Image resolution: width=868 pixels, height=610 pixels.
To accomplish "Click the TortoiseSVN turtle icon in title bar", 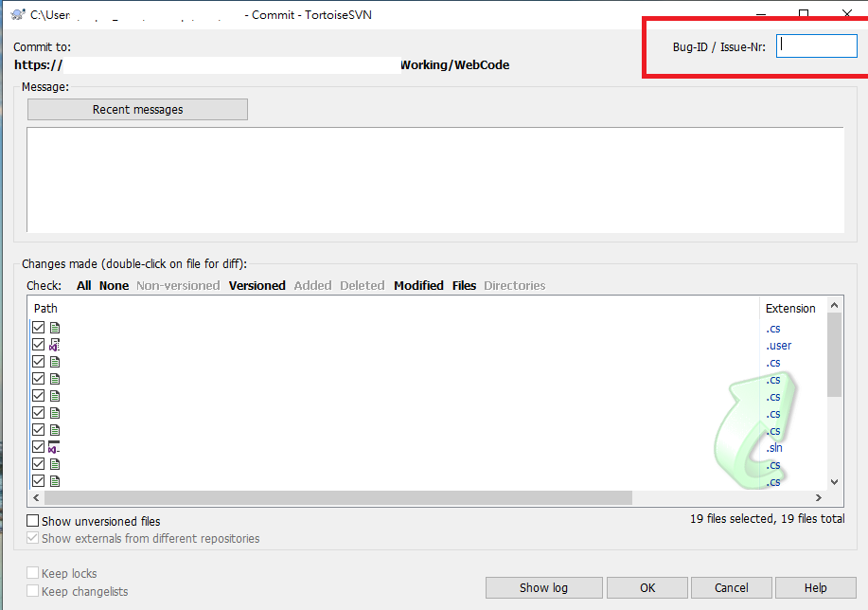I will point(18,14).
